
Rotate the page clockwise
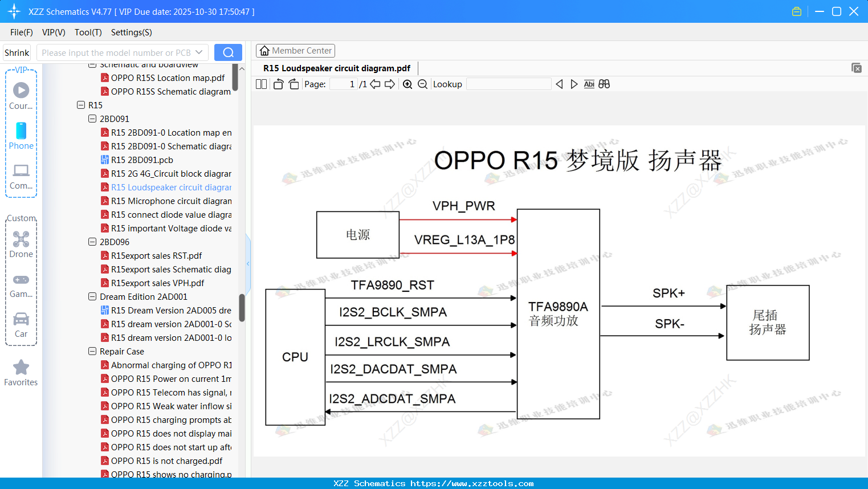tap(294, 84)
